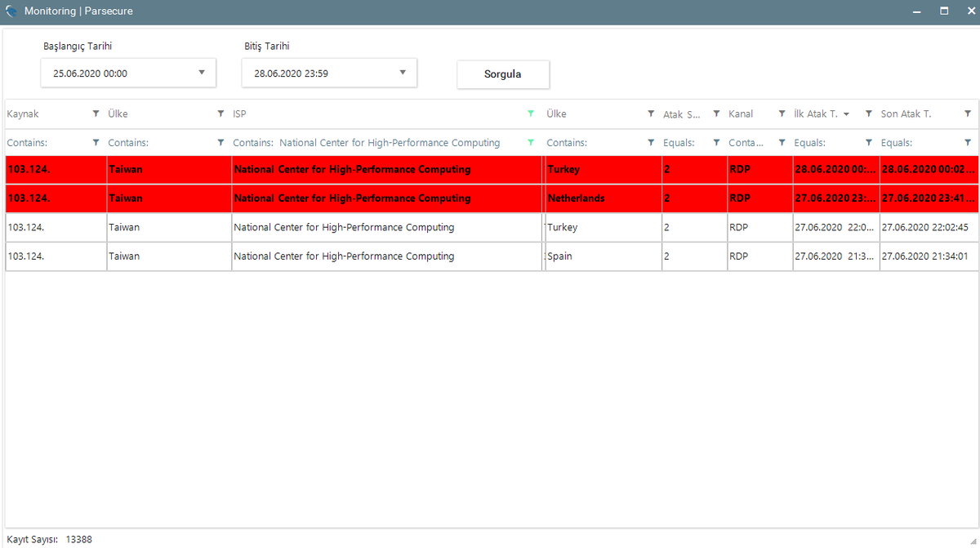This screenshot has width=980, height=548.
Task: Open the Atak S... column header filter icon
Action: [x=716, y=114]
